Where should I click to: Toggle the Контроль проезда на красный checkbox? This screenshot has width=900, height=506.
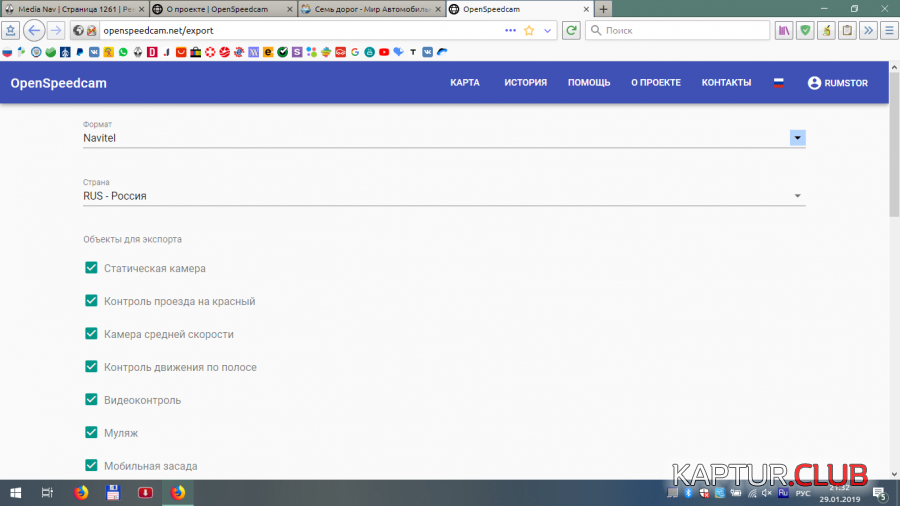[x=91, y=301]
